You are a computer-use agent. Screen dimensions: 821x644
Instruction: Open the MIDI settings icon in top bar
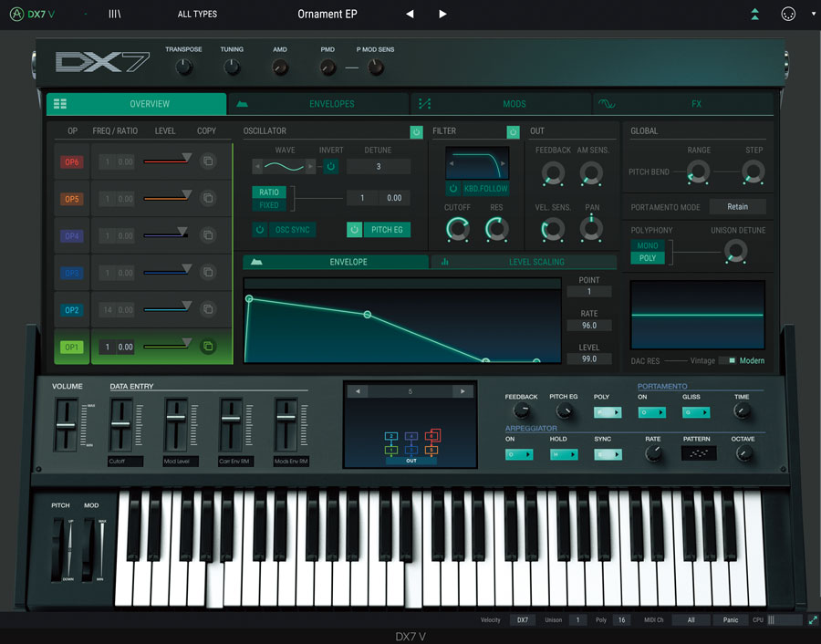point(788,14)
